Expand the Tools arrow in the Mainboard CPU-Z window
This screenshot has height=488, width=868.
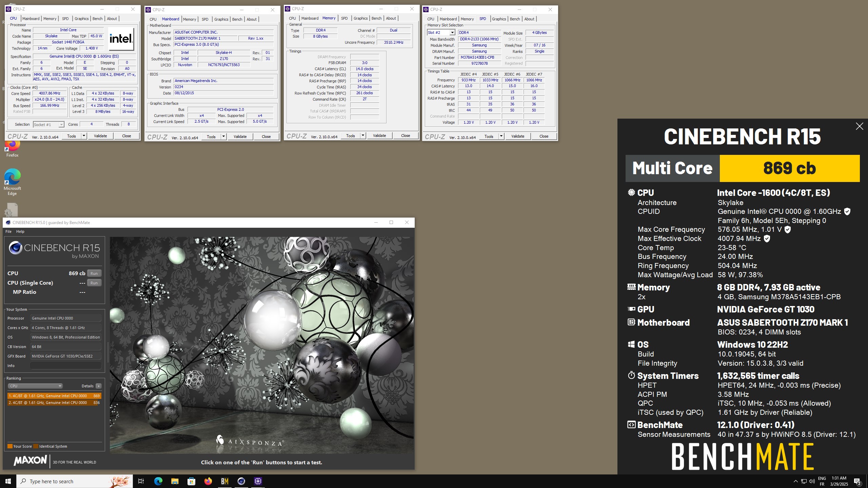point(223,137)
